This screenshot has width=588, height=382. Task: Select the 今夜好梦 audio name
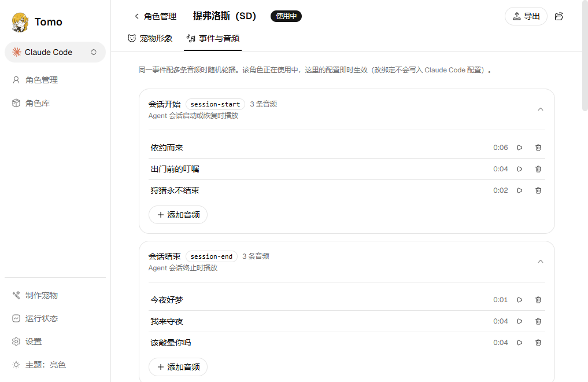tap(167, 300)
